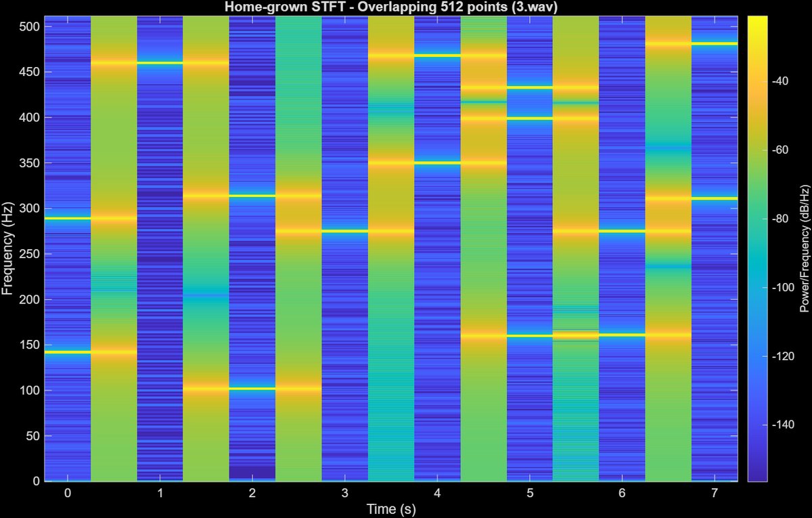Click the '300' frequency tick label
The width and height of the screenshot is (812, 518).
(x=30, y=209)
